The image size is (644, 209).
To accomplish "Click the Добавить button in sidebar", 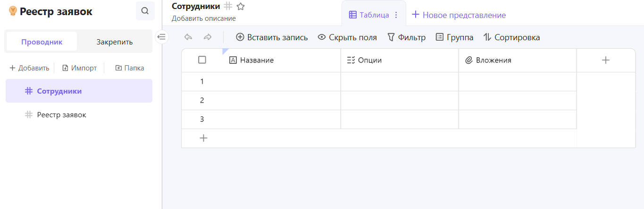I will (x=29, y=68).
